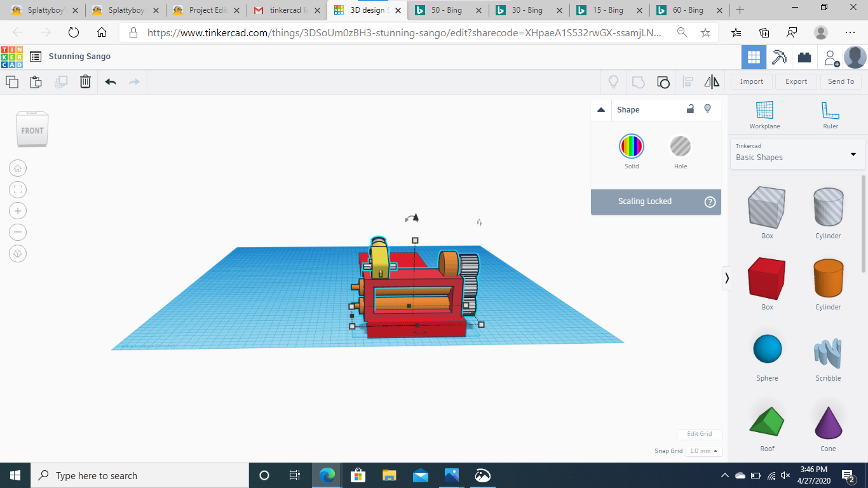868x488 pixels.
Task: Redo the last undone action
Action: 134,81
